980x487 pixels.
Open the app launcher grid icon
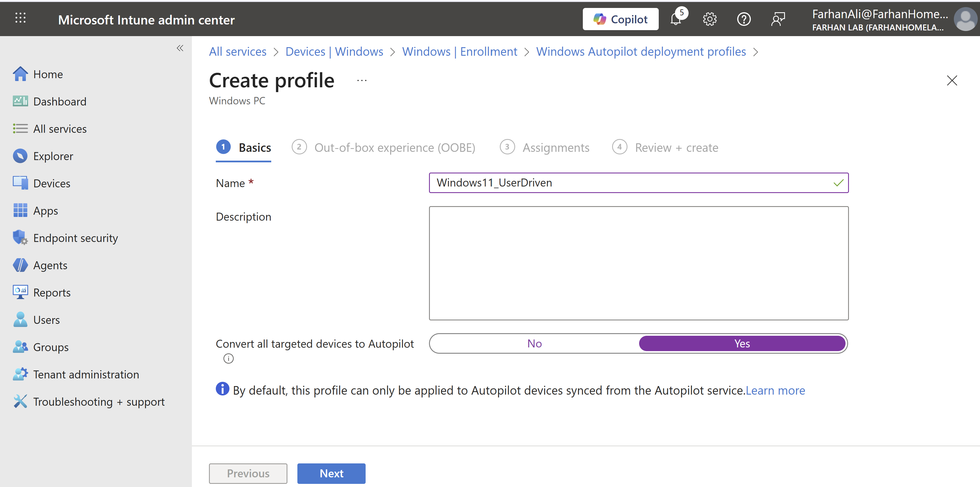click(20, 18)
